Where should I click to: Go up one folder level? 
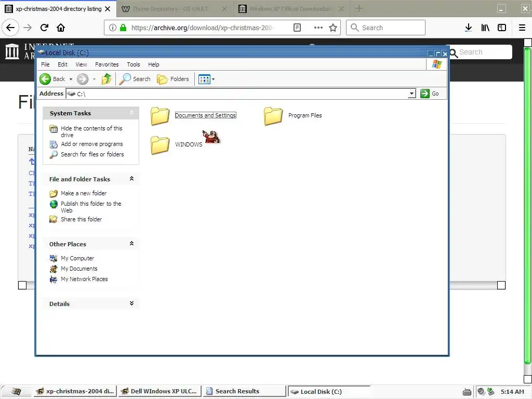(106, 79)
